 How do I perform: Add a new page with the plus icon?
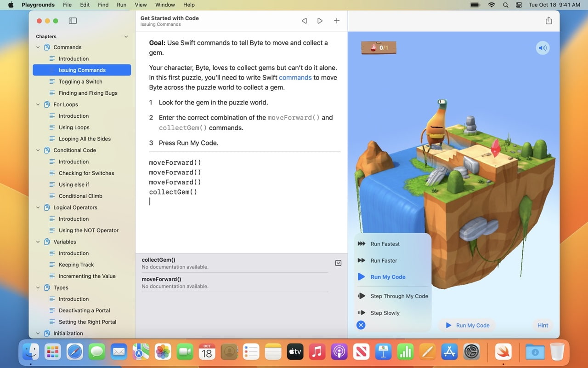point(337,20)
